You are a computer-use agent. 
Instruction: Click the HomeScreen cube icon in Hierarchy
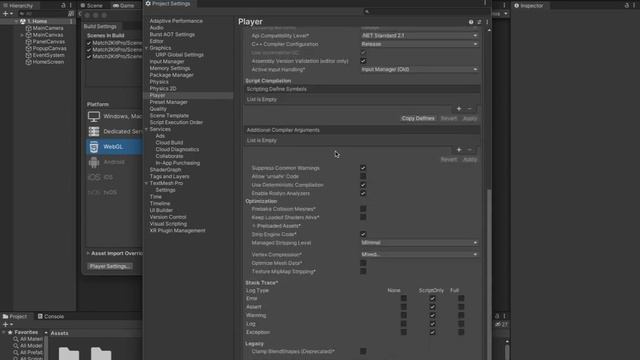pos(29,62)
